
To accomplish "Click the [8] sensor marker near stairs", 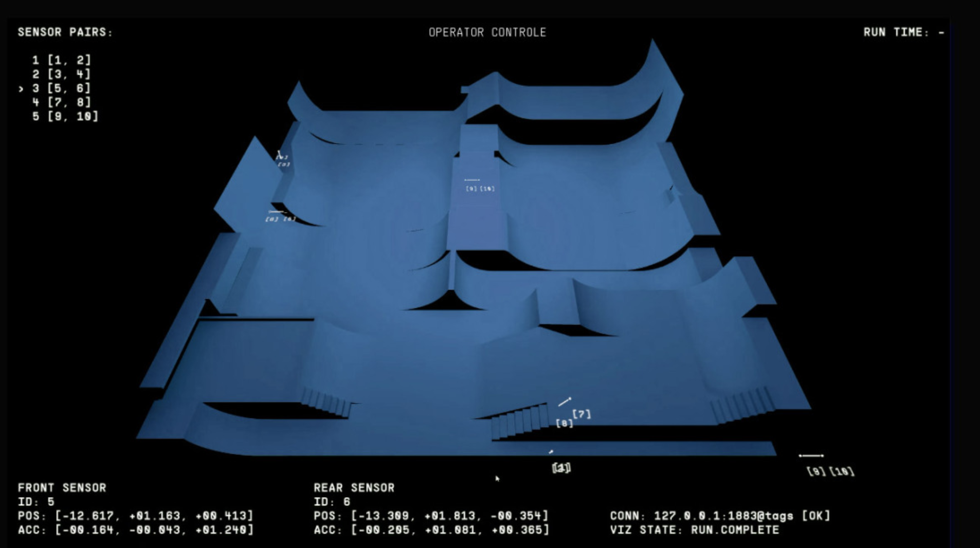I will pos(564,424).
